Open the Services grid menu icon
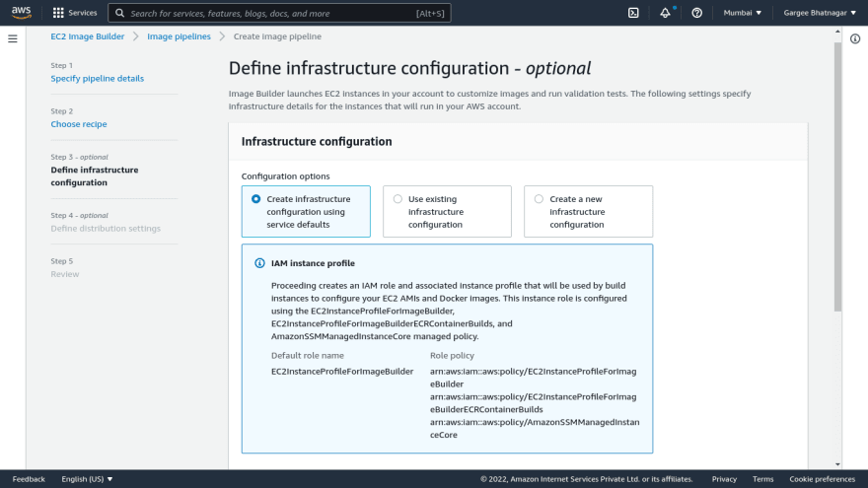 58,13
